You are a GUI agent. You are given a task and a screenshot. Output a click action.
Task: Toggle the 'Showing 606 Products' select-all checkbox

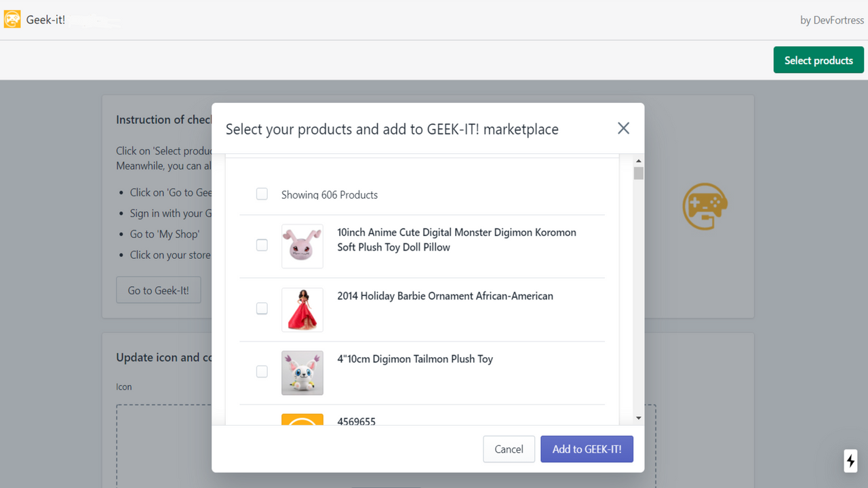pyautogui.click(x=262, y=195)
